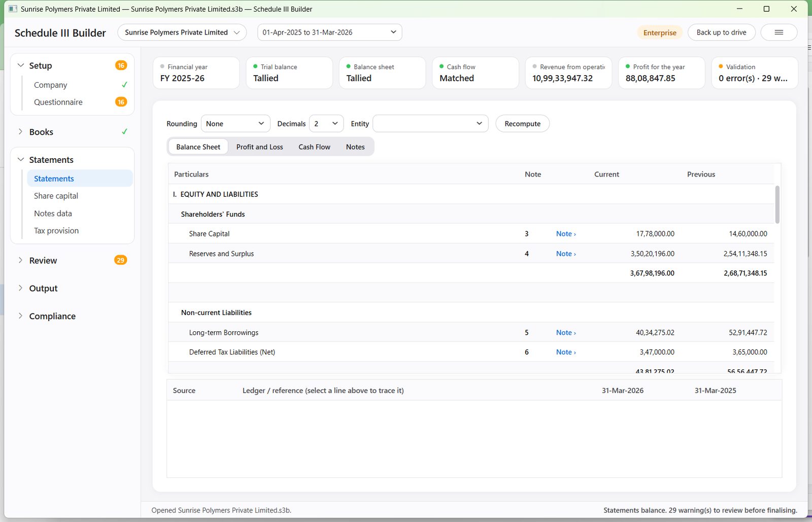Click the app icon in title bar
Image resolution: width=812 pixels, height=522 pixels.
(13, 9)
